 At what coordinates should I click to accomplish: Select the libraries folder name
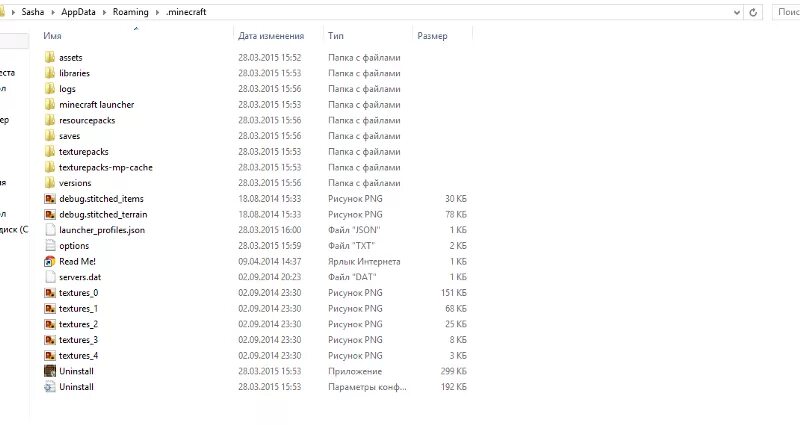[x=74, y=73]
